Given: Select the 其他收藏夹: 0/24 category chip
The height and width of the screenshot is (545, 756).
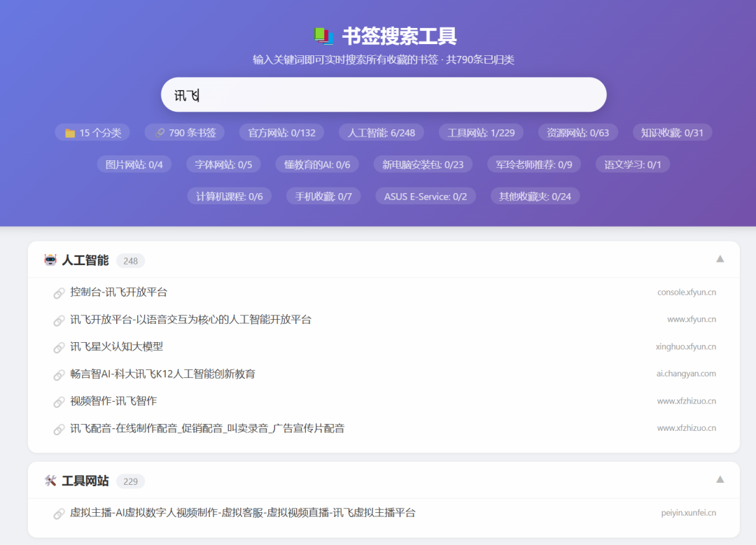Looking at the screenshot, I should 535,196.
